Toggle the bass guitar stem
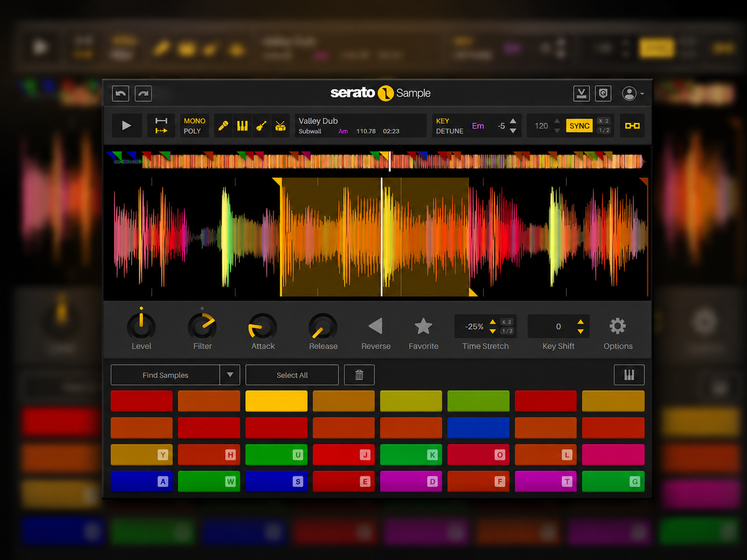This screenshot has height=560, width=747. [262, 125]
